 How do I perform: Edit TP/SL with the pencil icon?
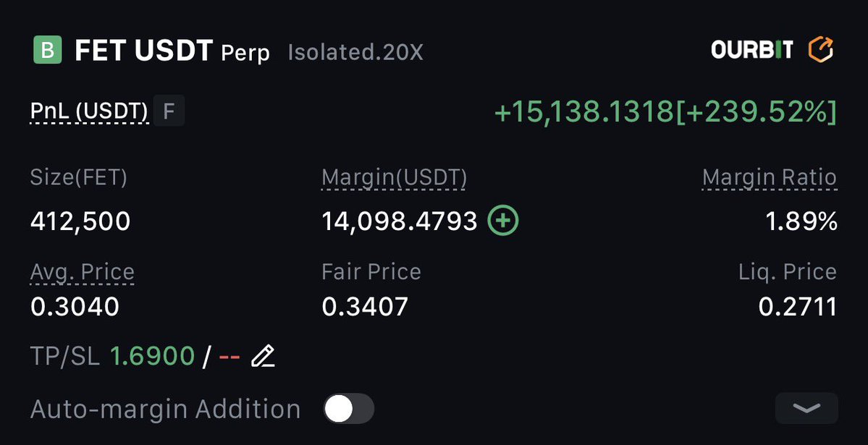point(263,356)
